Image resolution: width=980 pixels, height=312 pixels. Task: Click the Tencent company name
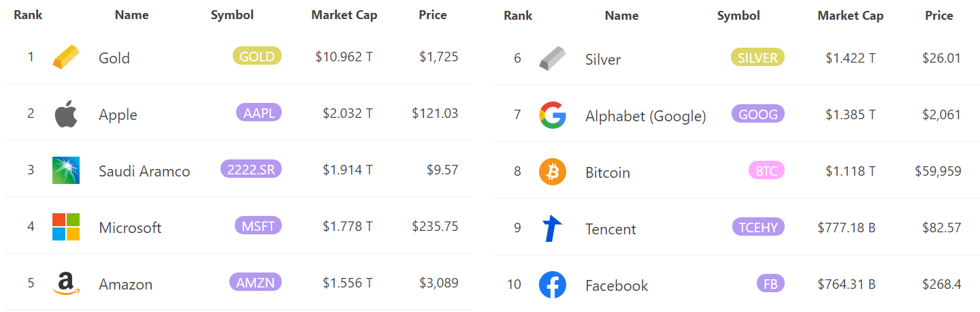[x=610, y=229]
